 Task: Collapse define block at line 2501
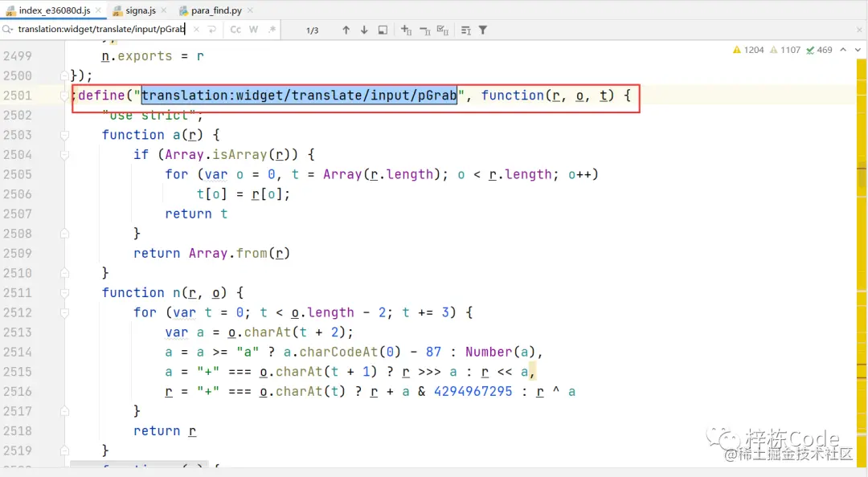click(65, 96)
